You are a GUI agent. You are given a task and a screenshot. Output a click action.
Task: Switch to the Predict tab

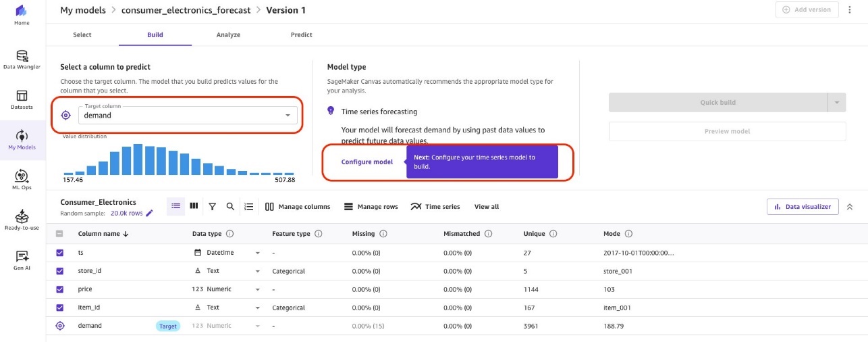(301, 34)
